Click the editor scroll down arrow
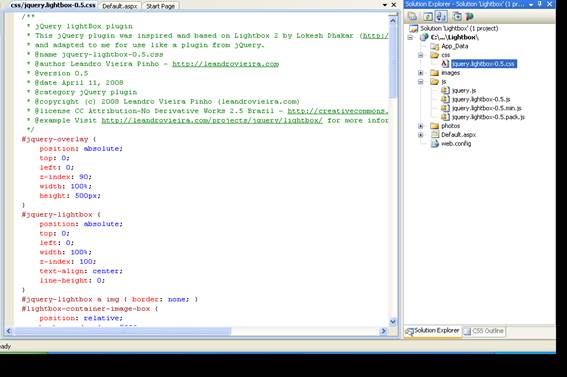The height and width of the screenshot is (377, 567). (x=393, y=322)
